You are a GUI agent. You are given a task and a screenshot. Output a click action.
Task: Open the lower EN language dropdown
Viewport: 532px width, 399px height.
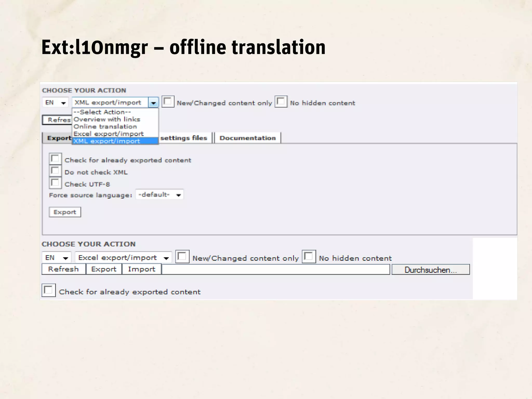(x=56, y=258)
